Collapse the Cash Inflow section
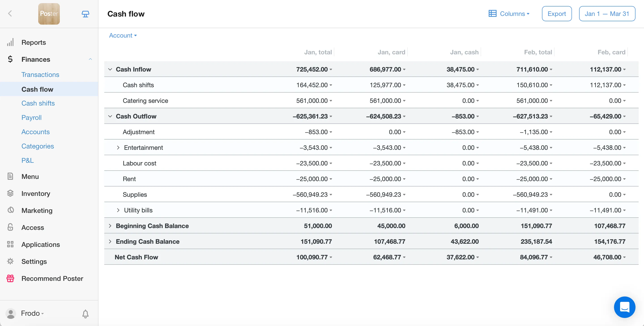644x326 pixels. [110, 69]
